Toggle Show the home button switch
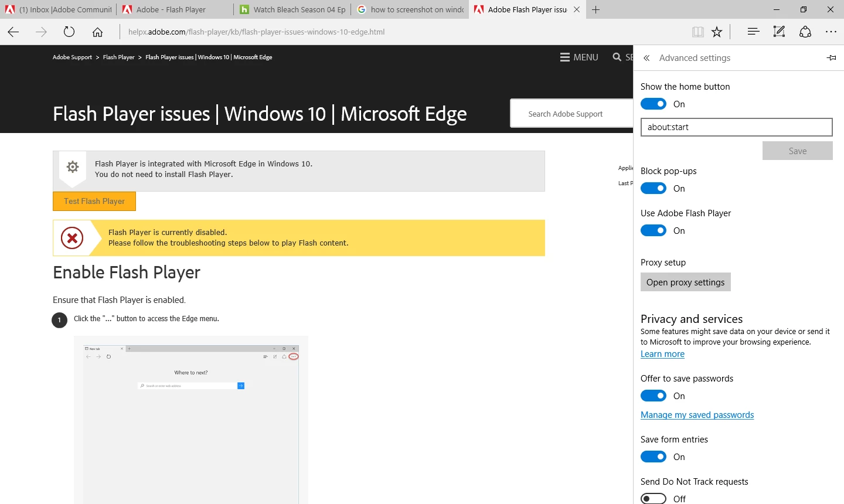Image resolution: width=844 pixels, height=504 pixels. pos(654,104)
